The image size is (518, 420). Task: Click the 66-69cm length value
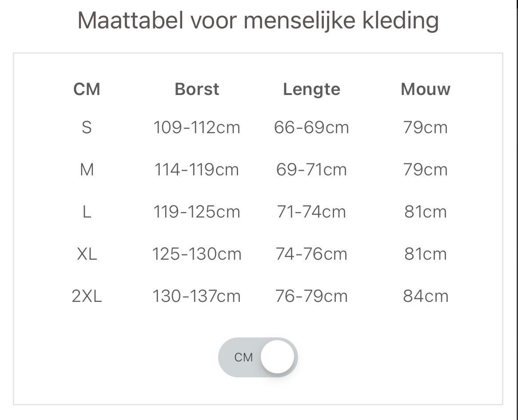311,128
